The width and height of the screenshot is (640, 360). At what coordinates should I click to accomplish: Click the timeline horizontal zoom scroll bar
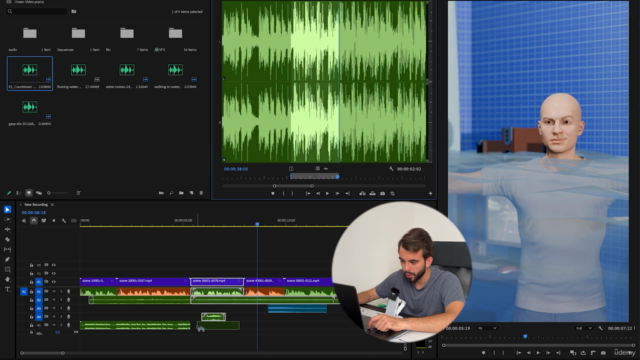42,353
